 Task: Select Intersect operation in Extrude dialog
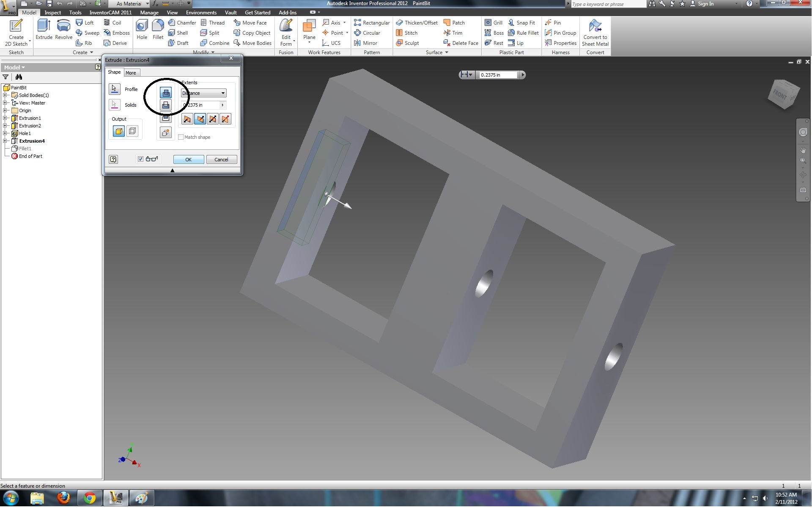166,118
